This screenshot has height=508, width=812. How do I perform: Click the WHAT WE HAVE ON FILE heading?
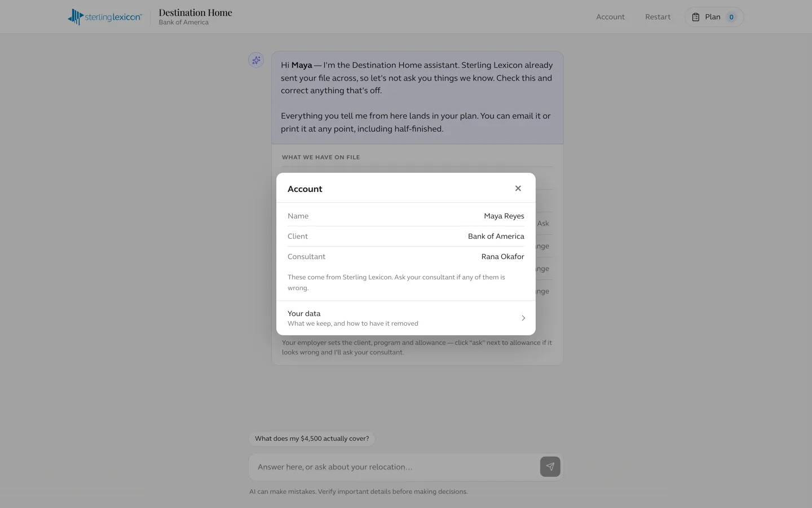click(x=321, y=157)
